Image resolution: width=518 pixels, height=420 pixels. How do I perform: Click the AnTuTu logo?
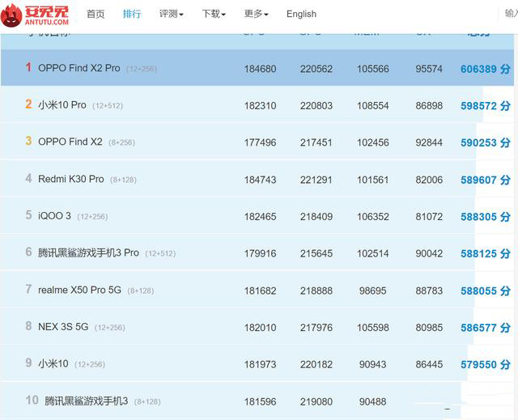(x=35, y=15)
